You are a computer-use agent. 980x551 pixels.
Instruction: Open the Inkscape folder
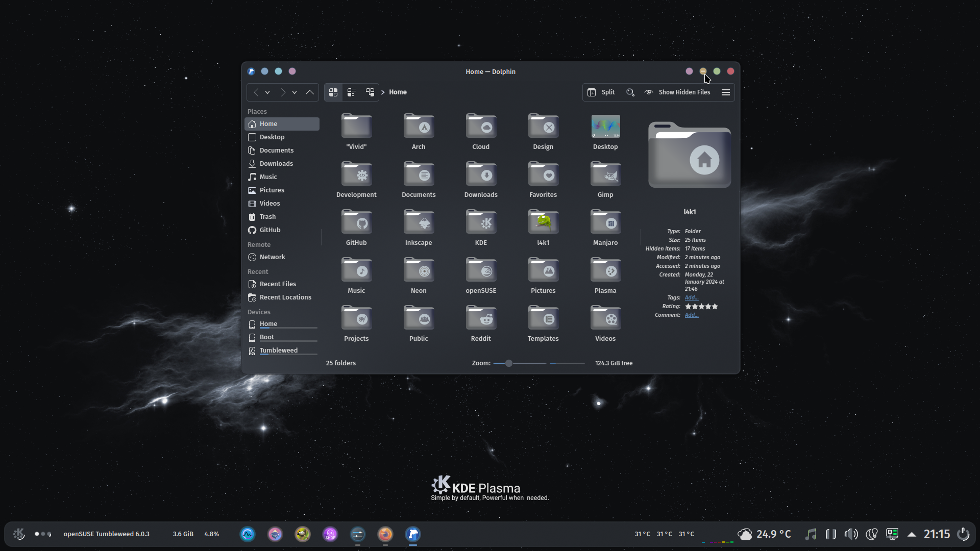(419, 228)
